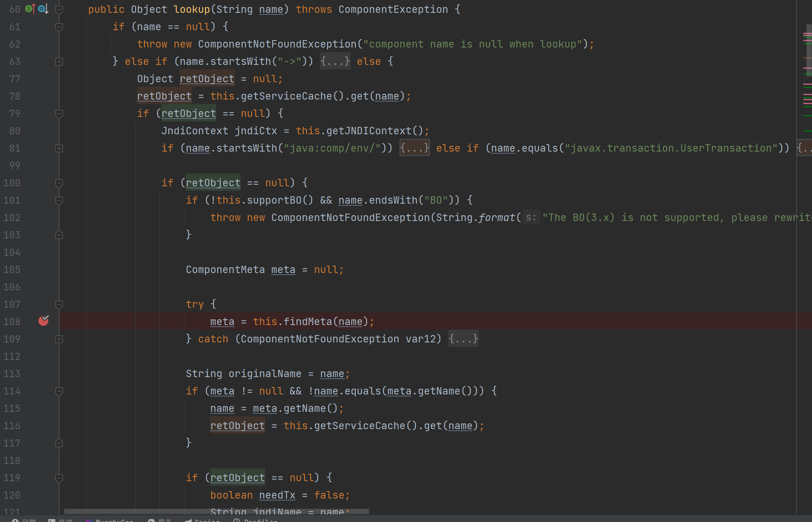The height and width of the screenshot is (522, 812).
Task: Toggle fold of line 61 null check
Action: pos(59,27)
